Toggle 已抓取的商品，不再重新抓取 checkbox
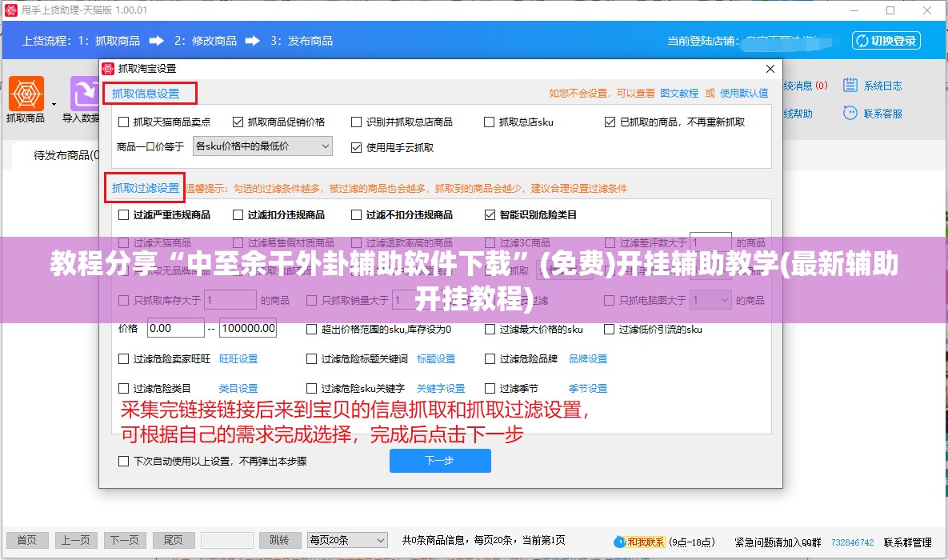This screenshot has height=560, width=948. tap(610, 122)
